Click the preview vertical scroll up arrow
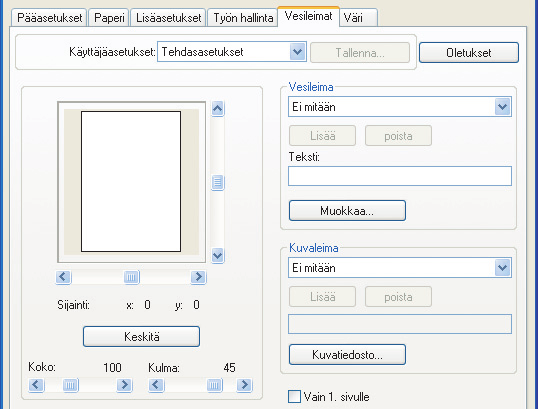 click(218, 109)
